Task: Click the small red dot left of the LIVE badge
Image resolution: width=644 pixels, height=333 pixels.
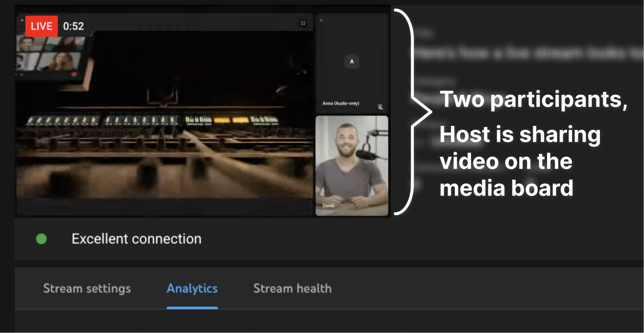Action: coord(22,20)
